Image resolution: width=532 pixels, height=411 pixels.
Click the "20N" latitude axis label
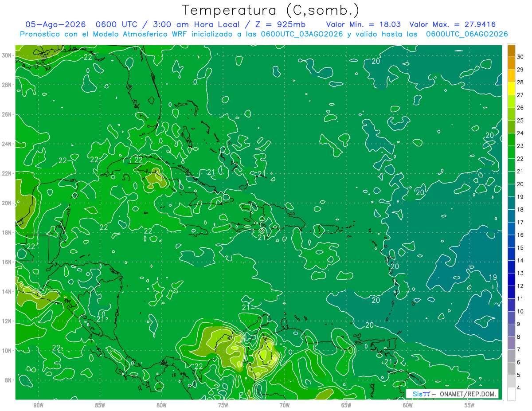point(6,203)
